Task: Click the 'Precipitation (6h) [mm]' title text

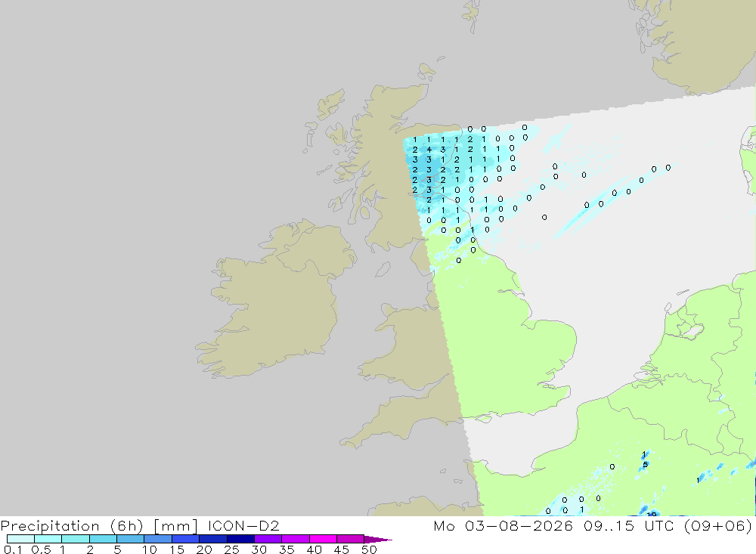Action: 99,525
